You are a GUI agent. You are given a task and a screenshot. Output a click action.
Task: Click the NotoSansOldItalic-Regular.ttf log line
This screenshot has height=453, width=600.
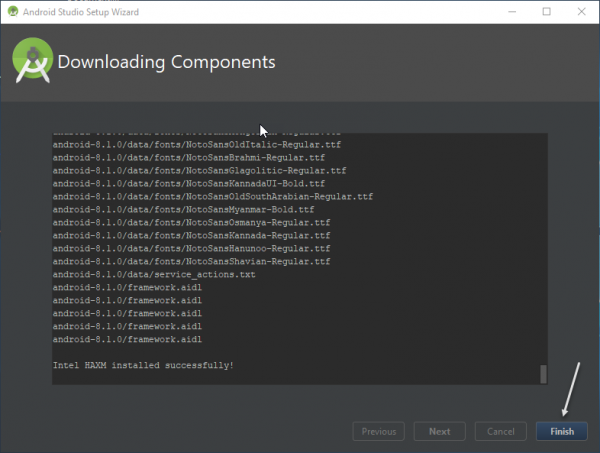(x=197, y=145)
